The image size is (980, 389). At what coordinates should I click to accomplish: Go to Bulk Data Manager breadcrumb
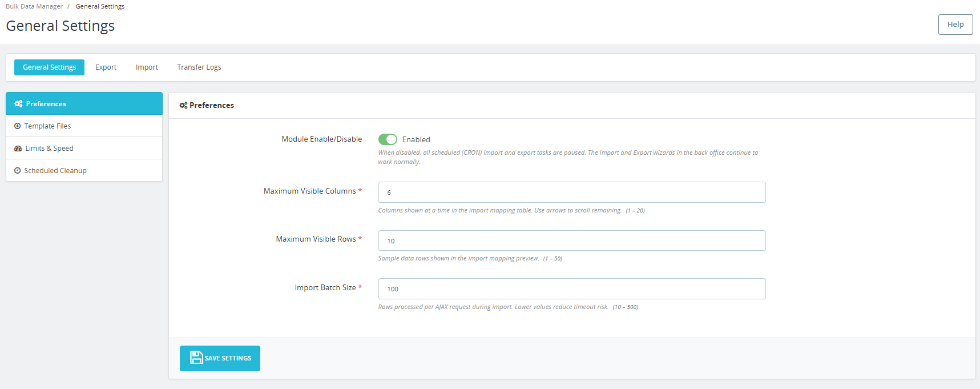34,6
